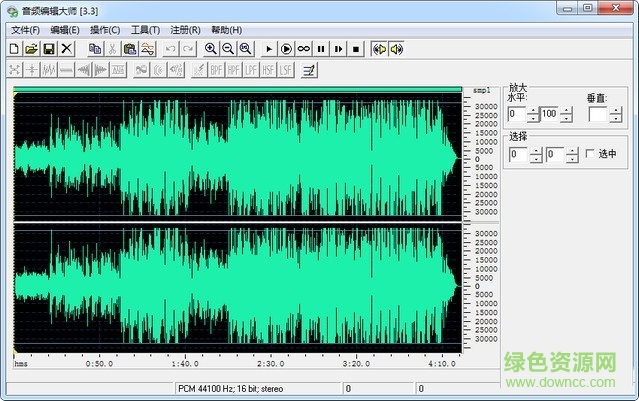Click the Zoom out magnifier icon

(228, 48)
